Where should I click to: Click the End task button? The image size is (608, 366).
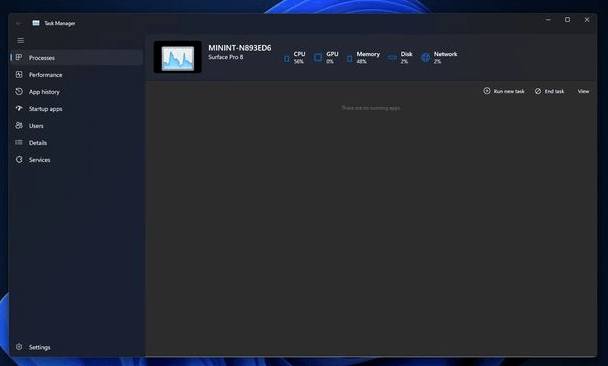tap(549, 91)
